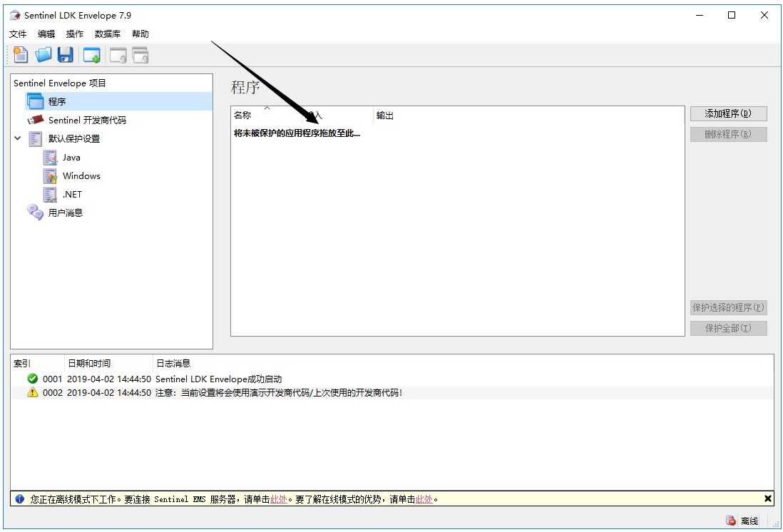
Task: Dismiss the offline mode notification bar
Action: point(767,498)
